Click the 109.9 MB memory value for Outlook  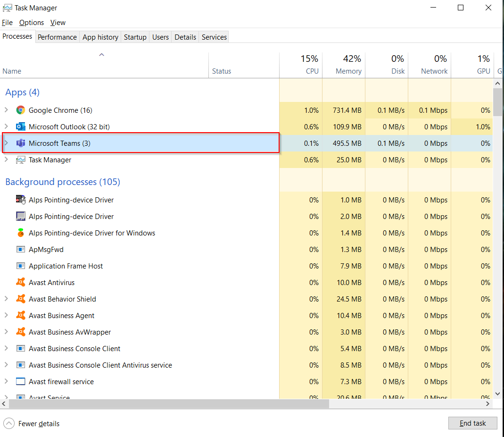coord(347,127)
